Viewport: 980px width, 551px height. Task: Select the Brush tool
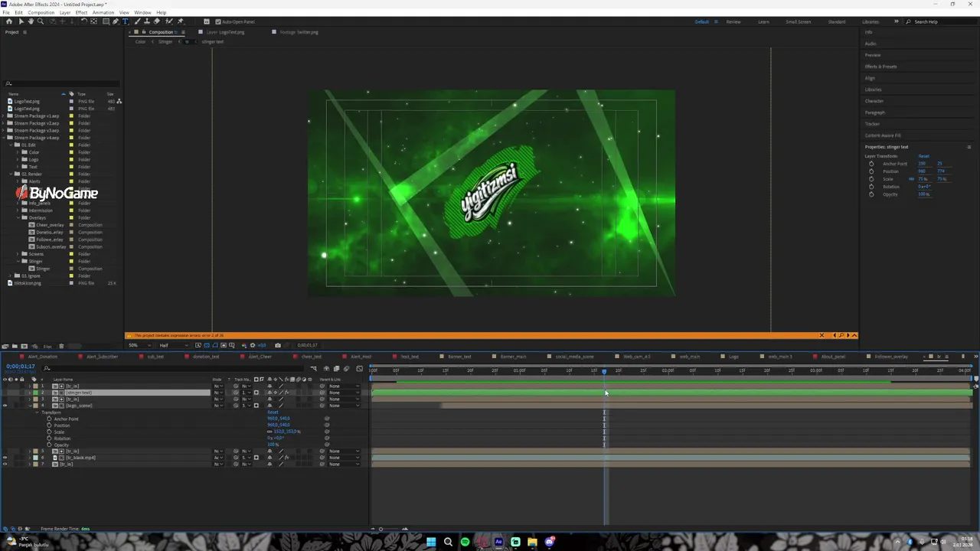138,21
